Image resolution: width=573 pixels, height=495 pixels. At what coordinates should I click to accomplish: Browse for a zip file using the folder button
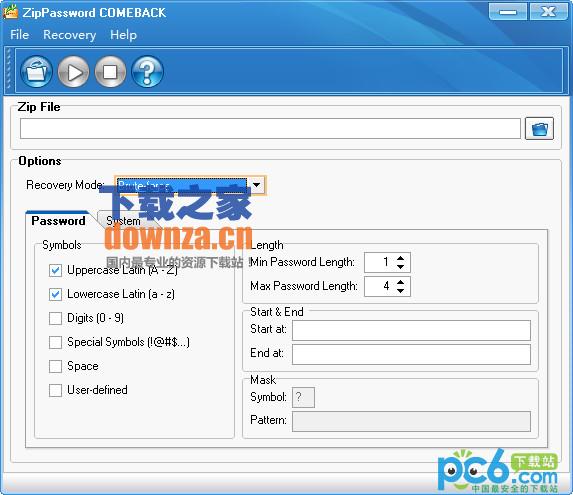pyautogui.click(x=539, y=129)
